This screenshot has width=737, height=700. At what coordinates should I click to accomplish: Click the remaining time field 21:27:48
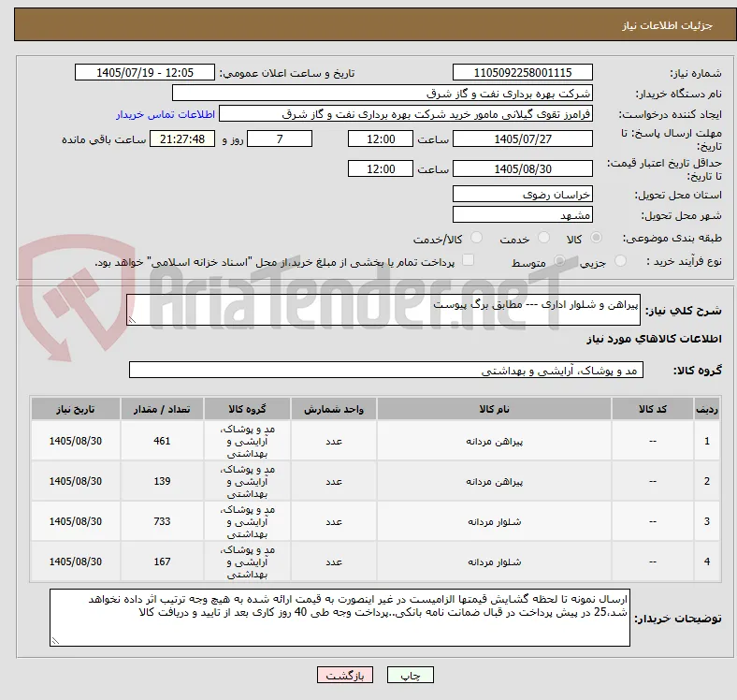coord(182,139)
